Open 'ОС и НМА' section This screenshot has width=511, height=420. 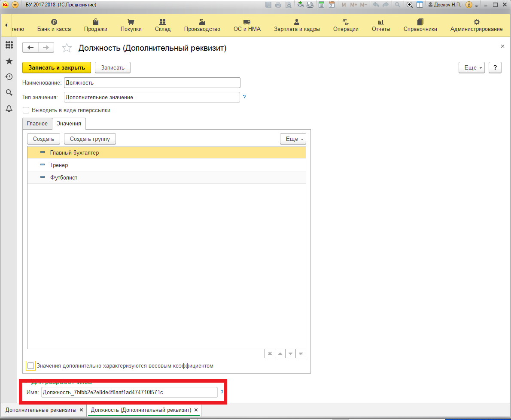[247, 25]
